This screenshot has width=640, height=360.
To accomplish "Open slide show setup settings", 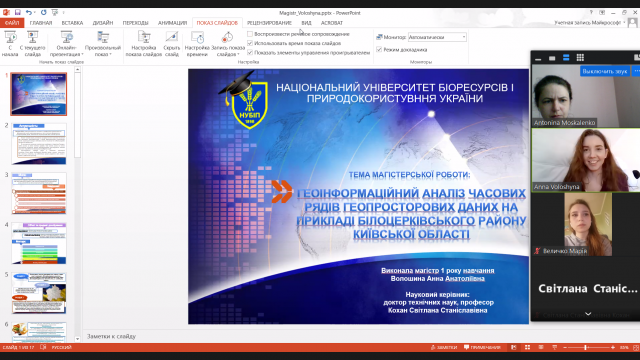I will (144, 43).
